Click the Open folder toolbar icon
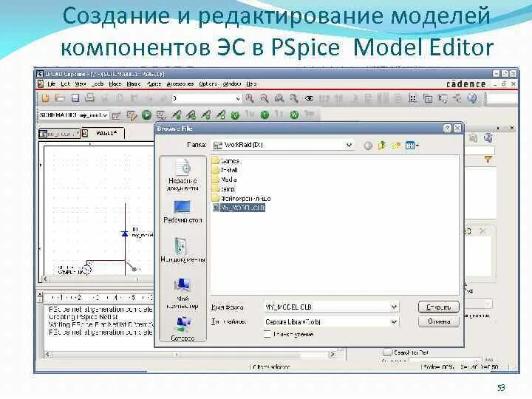The width and height of the screenshot is (532, 399). pos(60,98)
